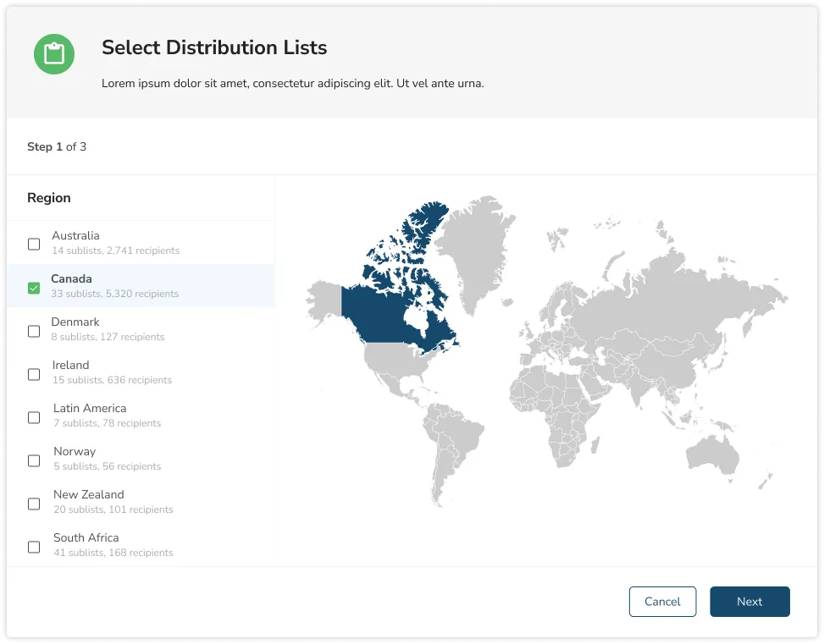Click the Cancel button
824x644 pixels.
tap(662, 601)
